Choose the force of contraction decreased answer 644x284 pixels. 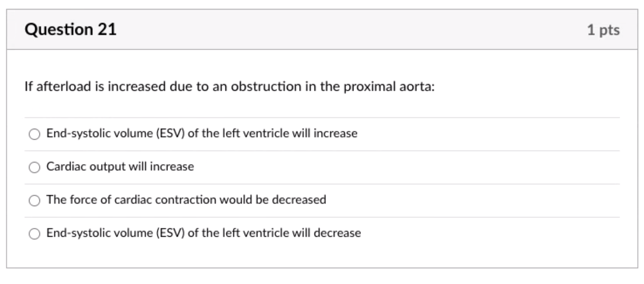tap(35, 201)
